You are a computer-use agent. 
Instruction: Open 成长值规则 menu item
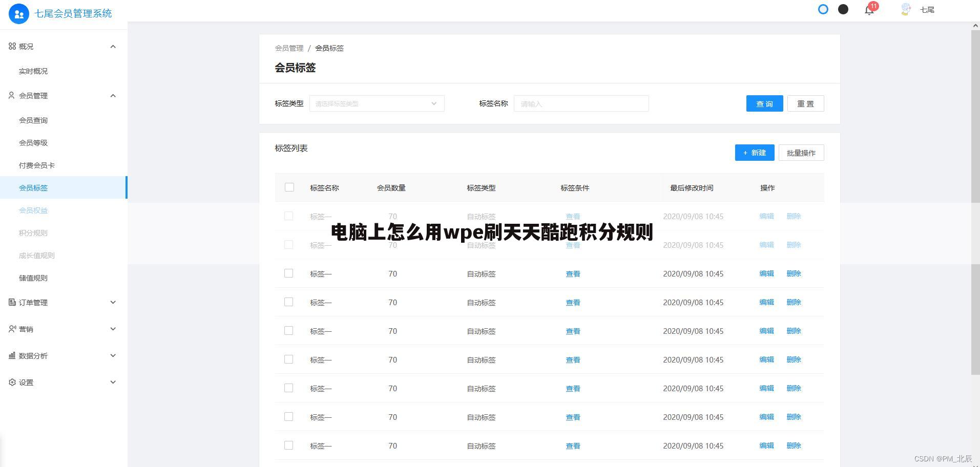[x=37, y=256]
